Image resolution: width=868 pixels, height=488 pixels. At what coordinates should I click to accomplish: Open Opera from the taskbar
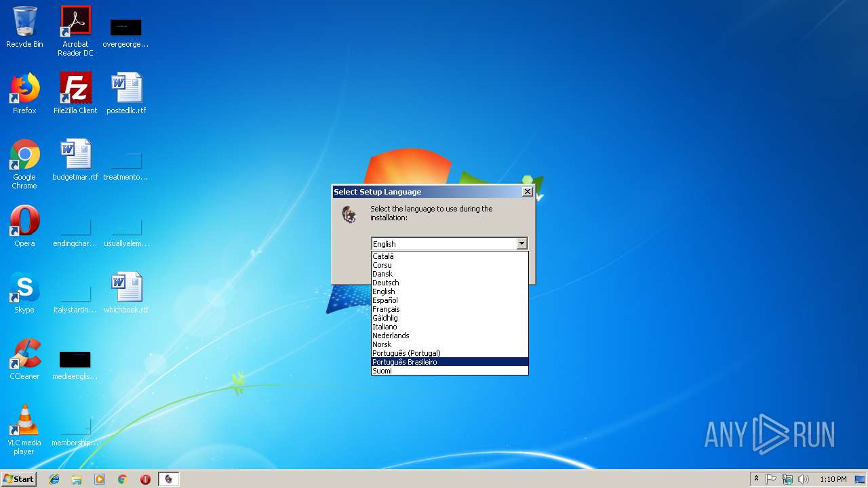click(145, 479)
